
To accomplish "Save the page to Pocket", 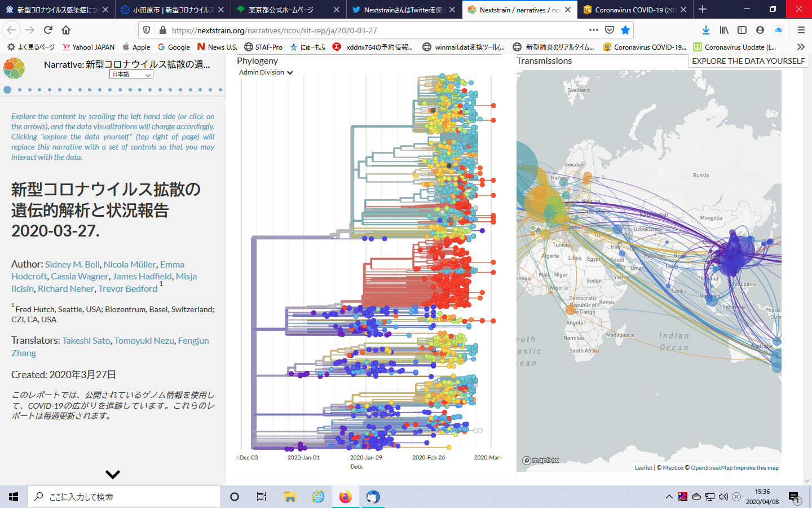I will 609,30.
